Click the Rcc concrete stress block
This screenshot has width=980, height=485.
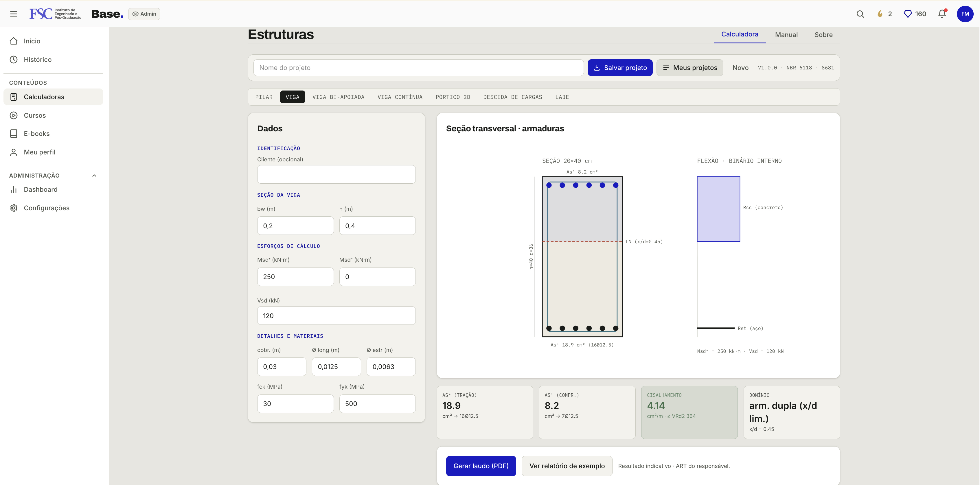point(718,209)
